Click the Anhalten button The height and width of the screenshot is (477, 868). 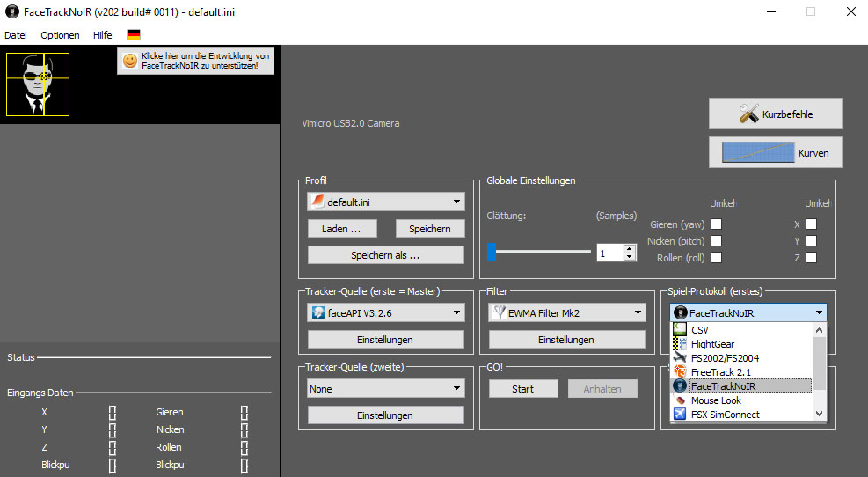coord(602,388)
